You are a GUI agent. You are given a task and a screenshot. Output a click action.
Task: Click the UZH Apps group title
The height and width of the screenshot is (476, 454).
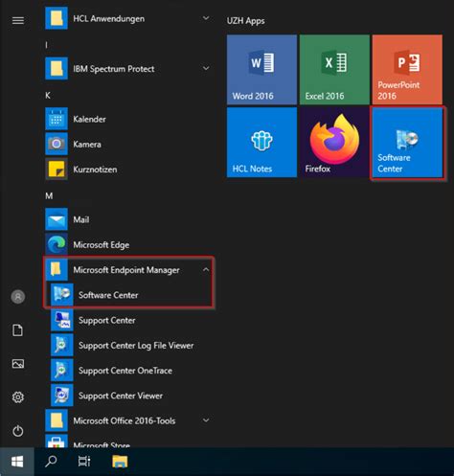[246, 21]
